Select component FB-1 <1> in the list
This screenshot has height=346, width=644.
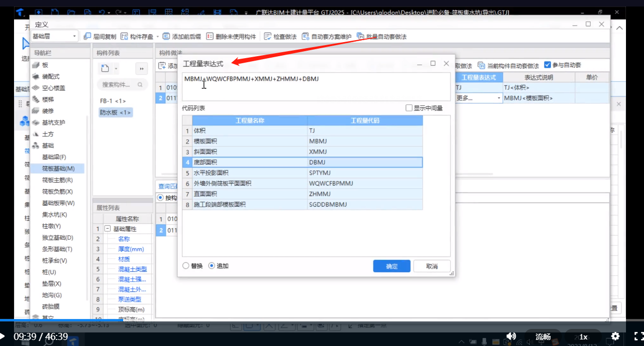pos(113,101)
